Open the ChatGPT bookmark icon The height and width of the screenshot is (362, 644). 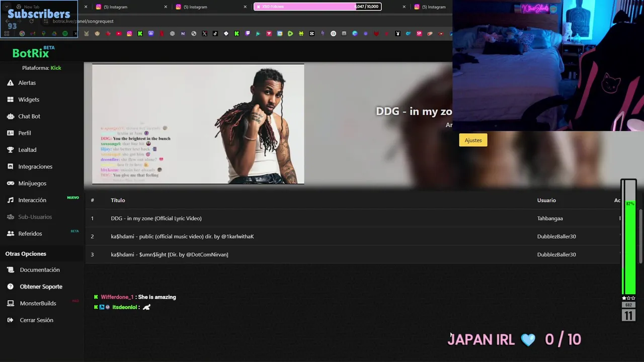click(172, 34)
